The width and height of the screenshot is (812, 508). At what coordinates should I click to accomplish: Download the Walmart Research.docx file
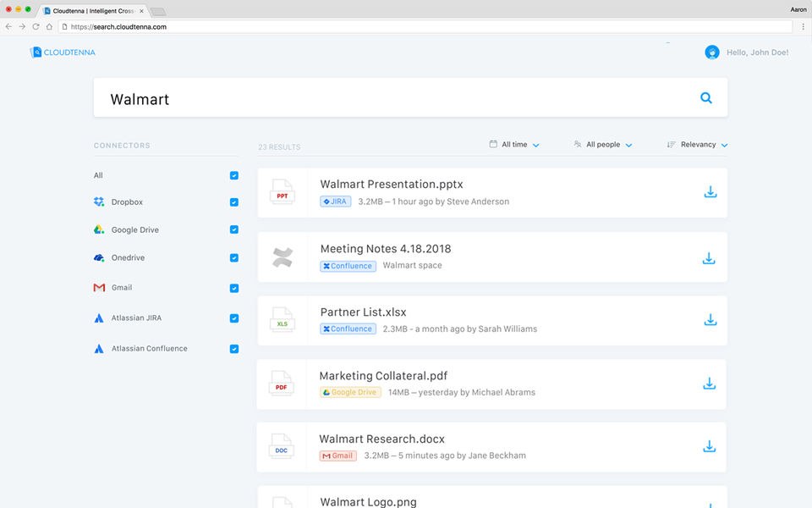pyautogui.click(x=710, y=446)
